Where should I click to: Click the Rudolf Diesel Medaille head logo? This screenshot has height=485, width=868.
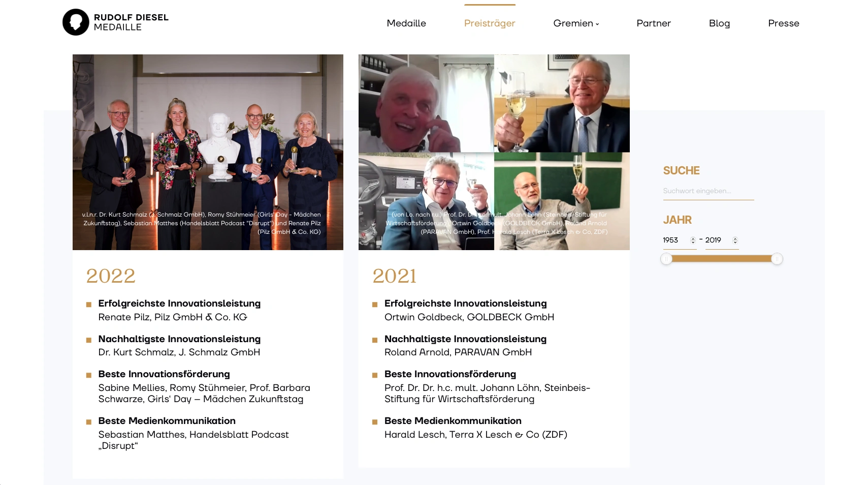pos(76,22)
